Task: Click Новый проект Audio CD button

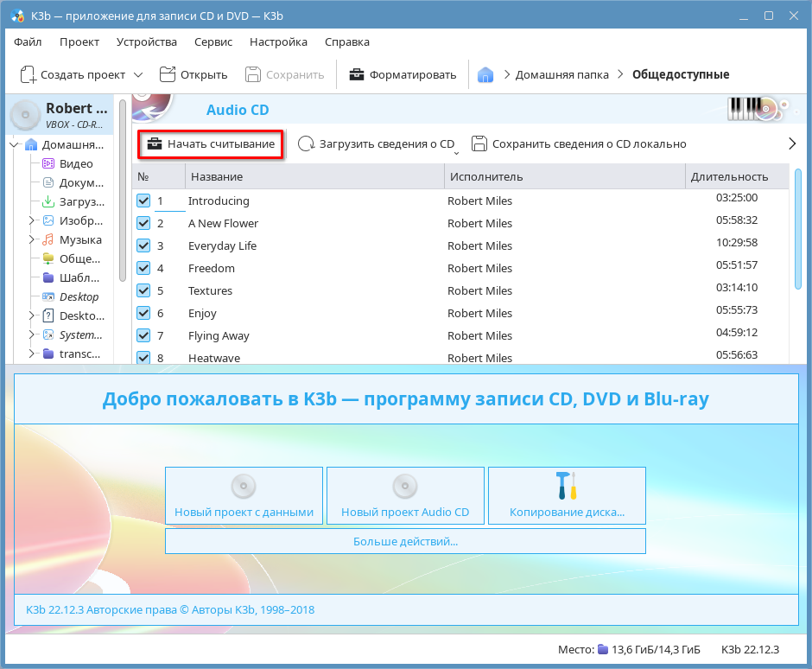Action: pyautogui.click(x=405, y=495)
